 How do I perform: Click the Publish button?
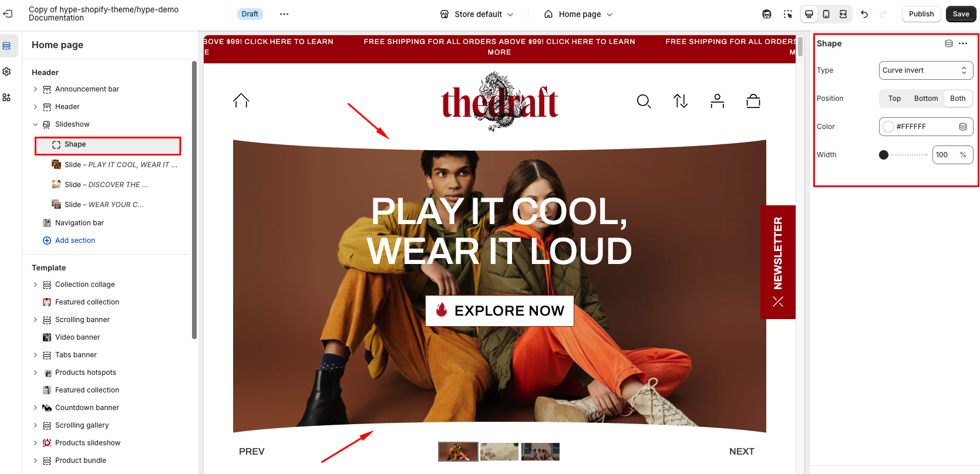921,14
